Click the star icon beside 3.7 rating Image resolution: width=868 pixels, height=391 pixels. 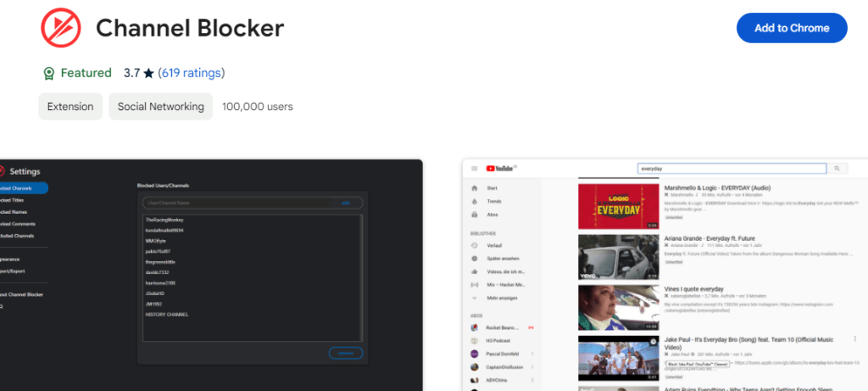click(148, 73)
